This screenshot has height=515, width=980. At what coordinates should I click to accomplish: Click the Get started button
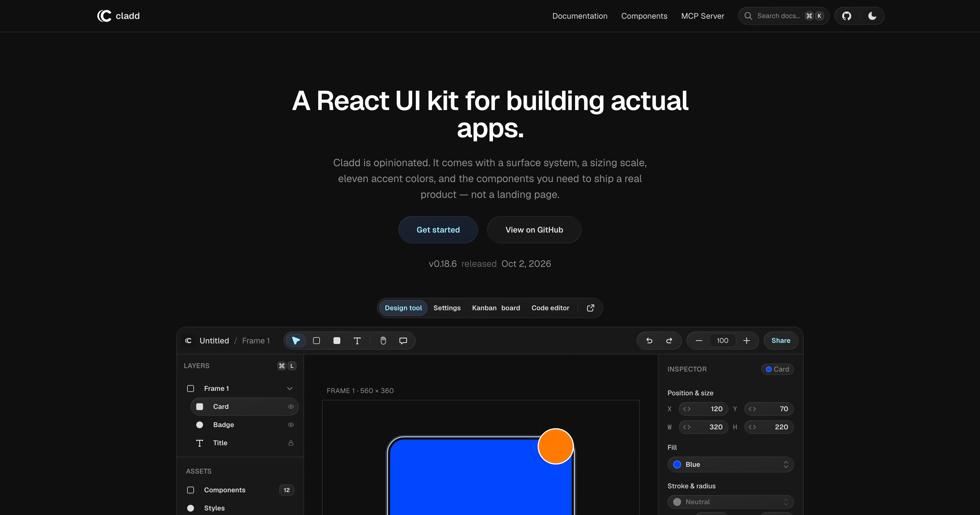pos(438,230)
